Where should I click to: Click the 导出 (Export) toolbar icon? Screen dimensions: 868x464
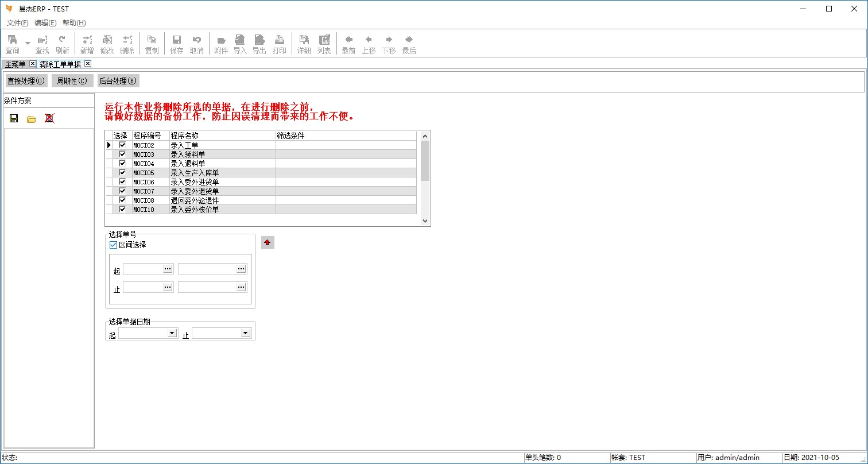pyautogui.click(x=259, y=44)
